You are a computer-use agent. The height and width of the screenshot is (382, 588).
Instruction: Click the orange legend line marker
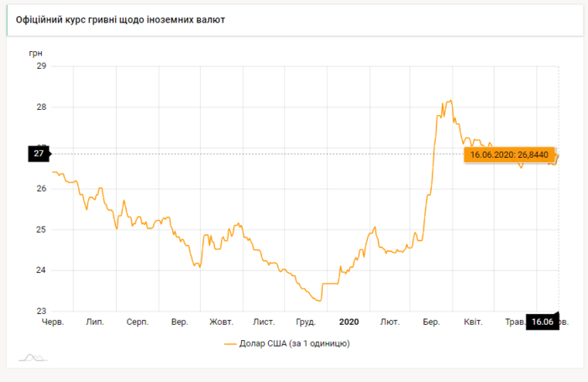pyautogui.click(x=231, y=343)
